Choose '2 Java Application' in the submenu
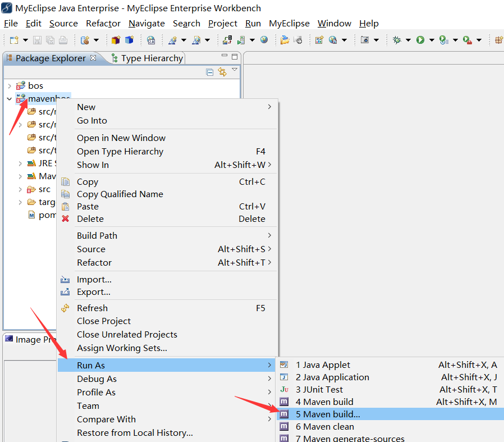The height and width of the screenshot is (442, 504). click(x=390, y=377)
